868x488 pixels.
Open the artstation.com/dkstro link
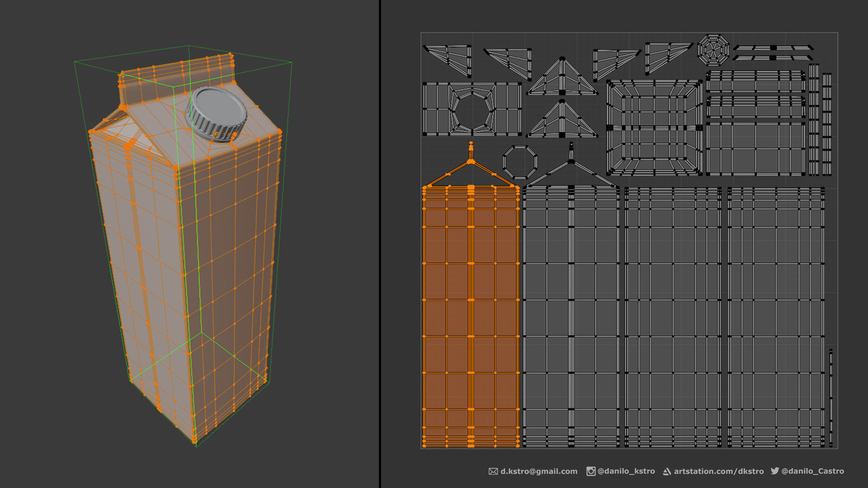719,471
